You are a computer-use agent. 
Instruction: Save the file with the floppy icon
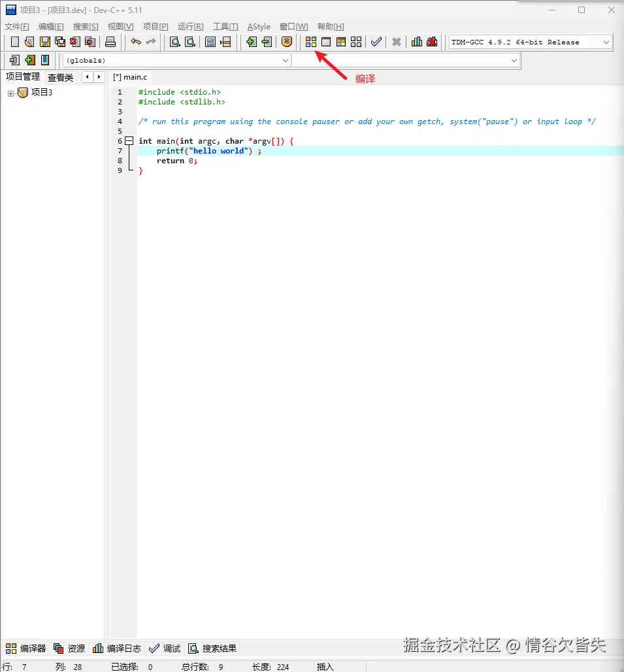click(45, 42)
